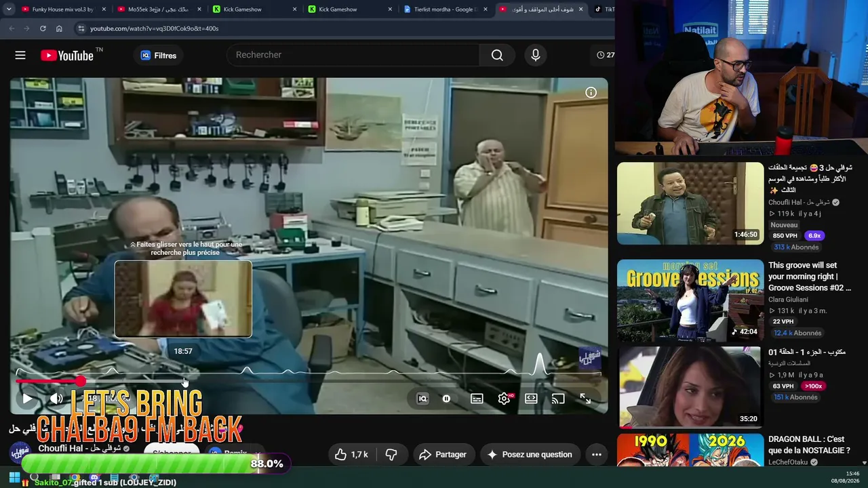The height and width of the screenshot is (488, 868).
Task: Toggle subtitles in the player
Action: [477, 399]
